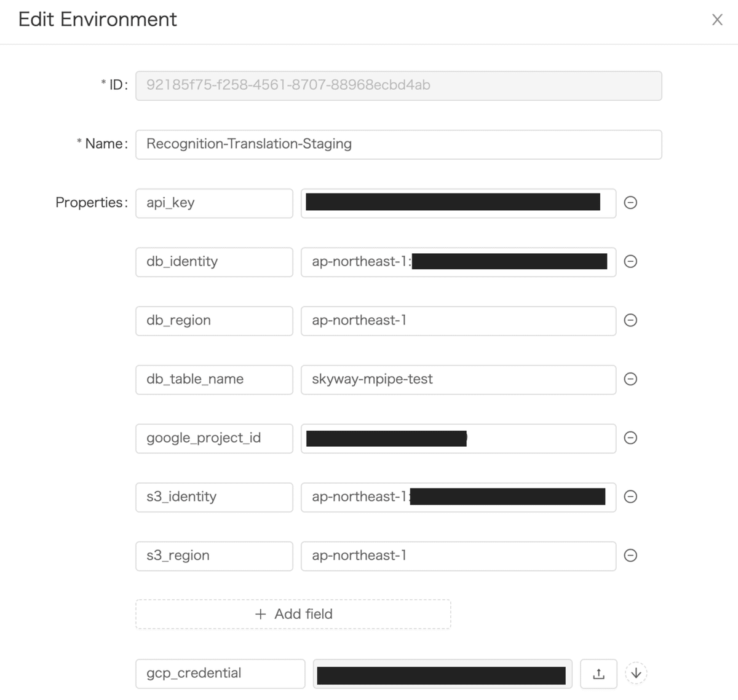The width and height of the screenshot is (738, 700).
Task: Remove the db_table_name property row
Action: [x=630, y=379]
